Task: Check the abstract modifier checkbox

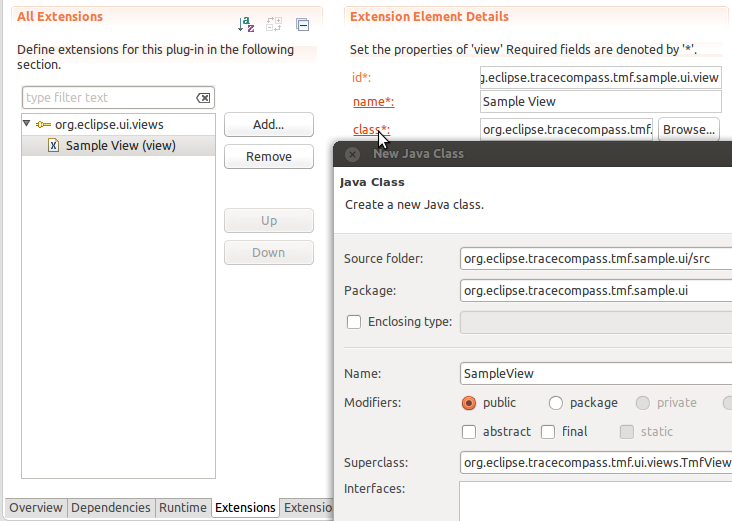Action: (469, 432)
